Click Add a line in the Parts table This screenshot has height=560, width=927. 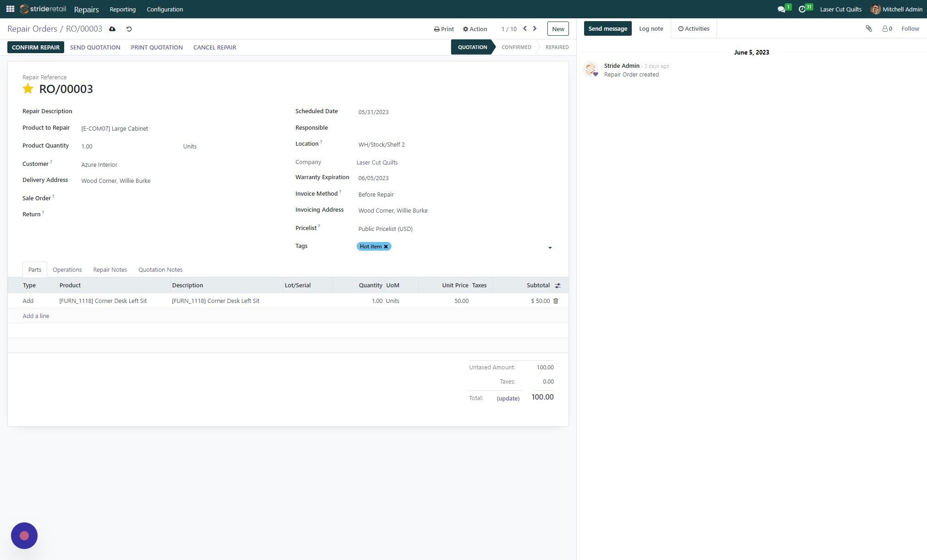tap(36, 316)
